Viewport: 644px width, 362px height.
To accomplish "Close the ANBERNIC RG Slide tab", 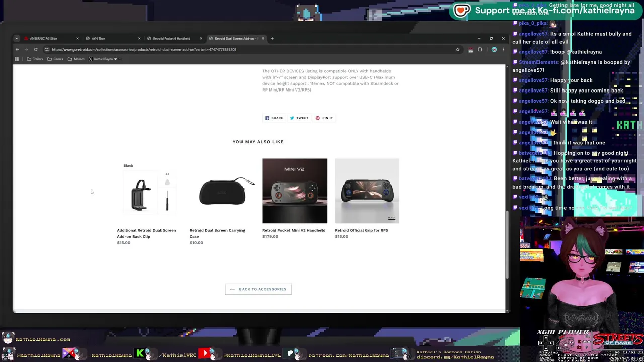I will [x=77, y=38].
